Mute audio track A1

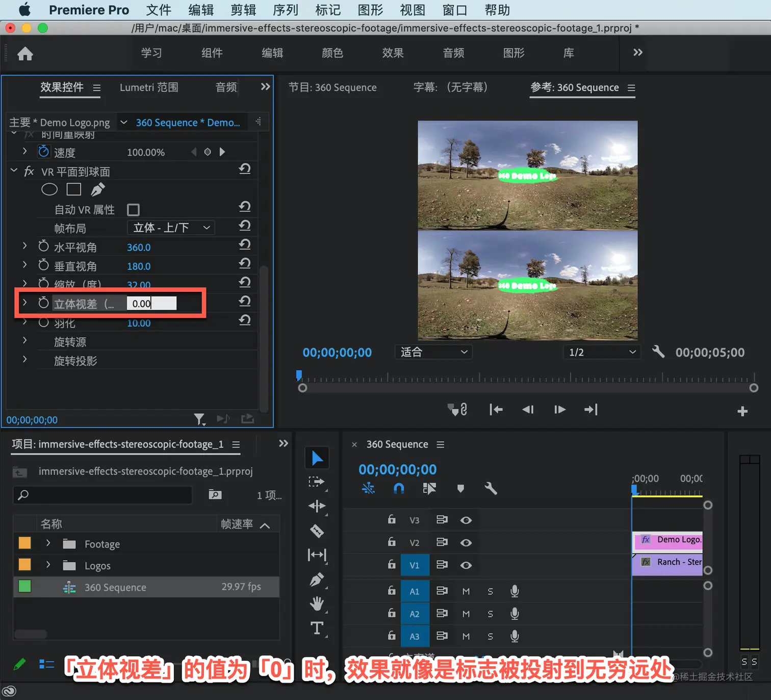[x=466, y=591]
